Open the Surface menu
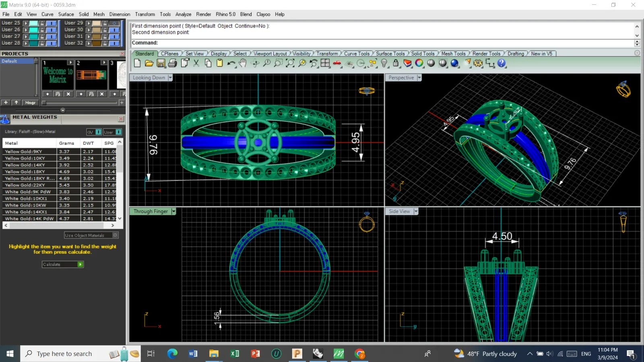 tap(66, 14)
